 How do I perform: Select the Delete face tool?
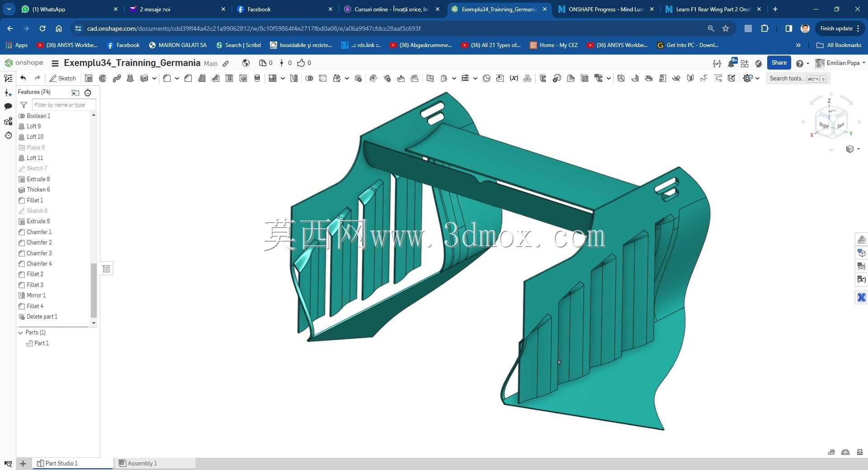387,78
